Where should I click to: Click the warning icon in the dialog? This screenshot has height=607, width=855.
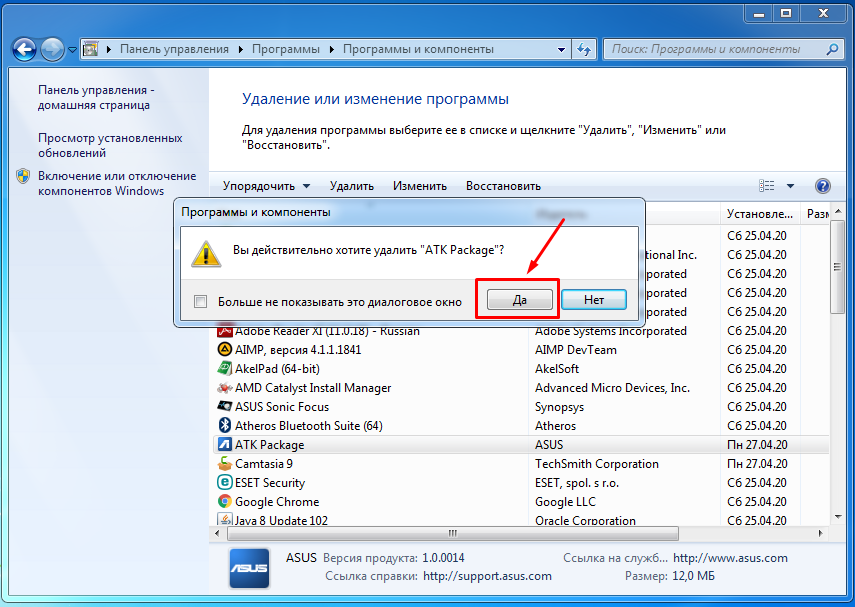206,254
